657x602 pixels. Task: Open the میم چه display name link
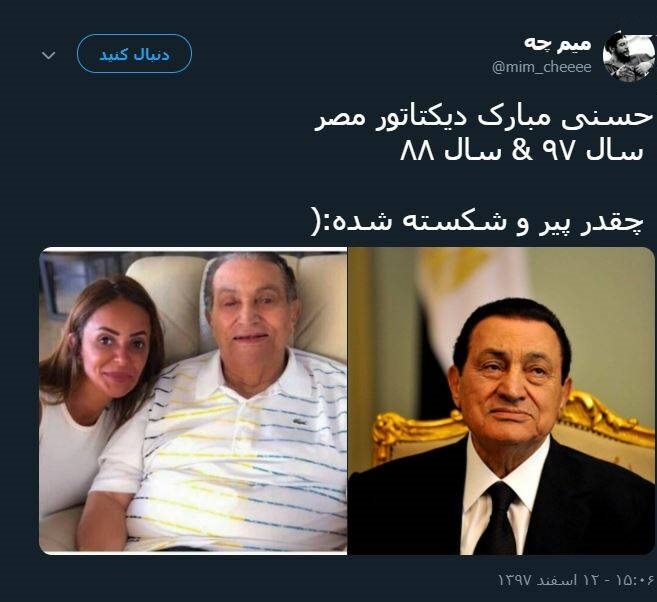pyautogui.click(x=558, y=44)
